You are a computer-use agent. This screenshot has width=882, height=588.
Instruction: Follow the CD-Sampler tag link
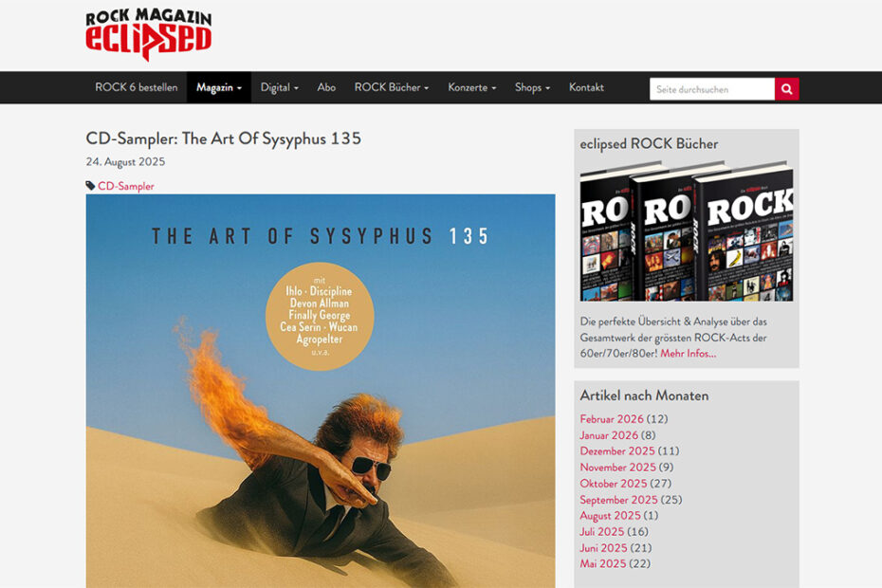[x=126, y=186]
